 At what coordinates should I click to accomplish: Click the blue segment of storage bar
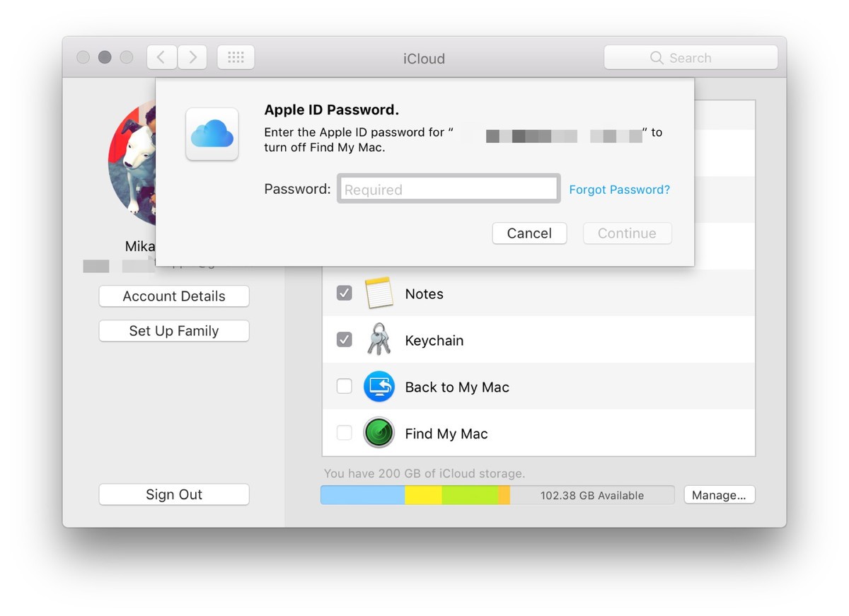click(x=363, y=495)
